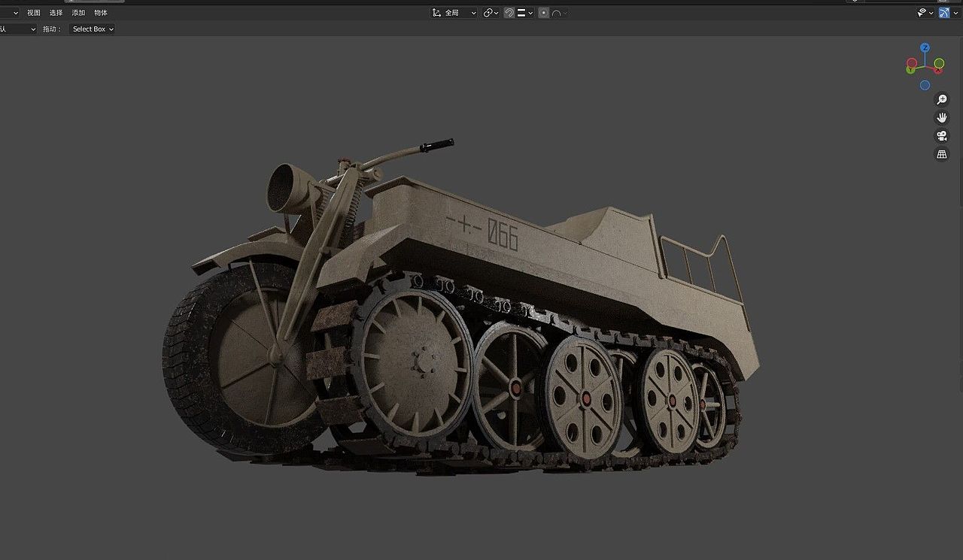The height and width of the screenshot is (560, 963).
Task: Open the Select Box mode dropdown
Action: pos(91,29)
